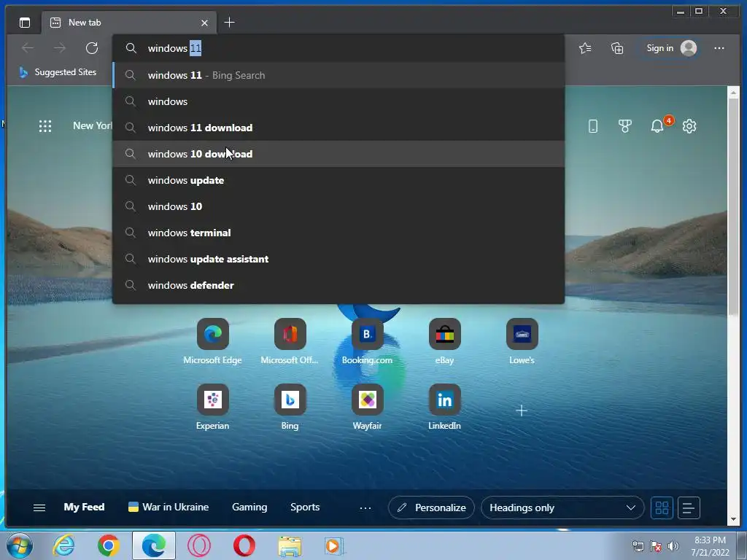
Task: Open File Explorer from taskbar
Action: (290, 545)
